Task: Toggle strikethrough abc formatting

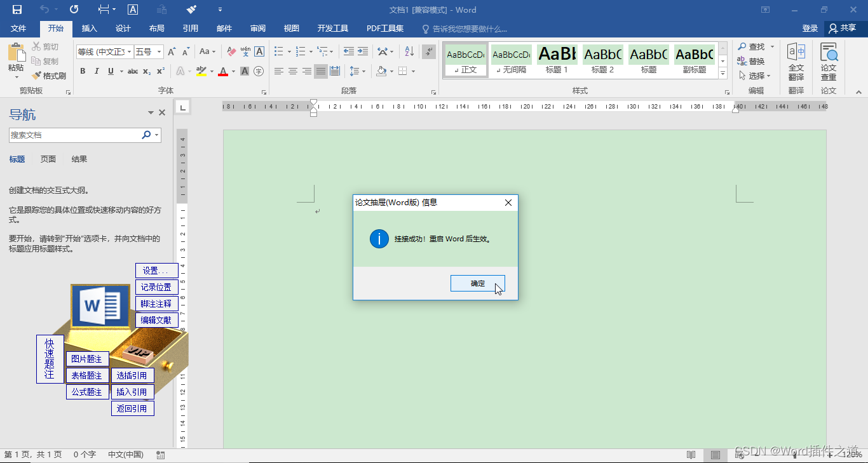Action: tap(133, 71)
